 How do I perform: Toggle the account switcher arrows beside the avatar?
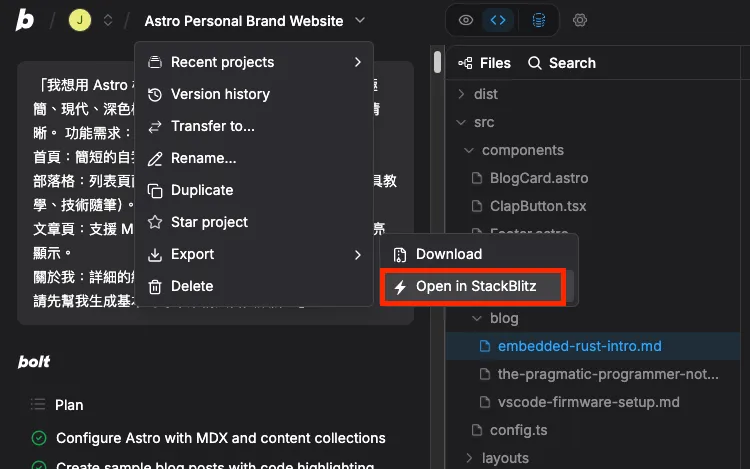click(x=108, y=20)
